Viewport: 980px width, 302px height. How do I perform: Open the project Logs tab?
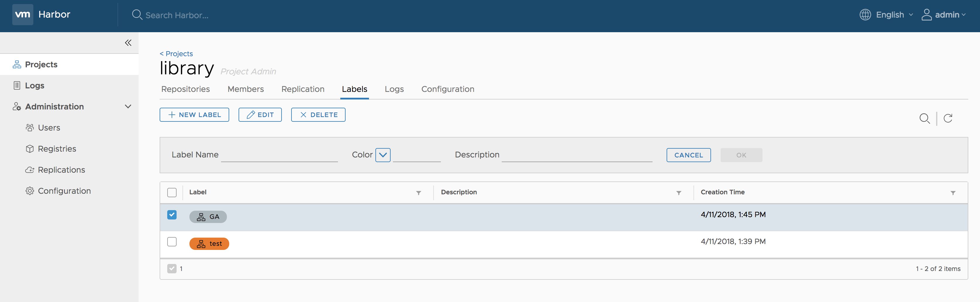(x=394, y=89)
